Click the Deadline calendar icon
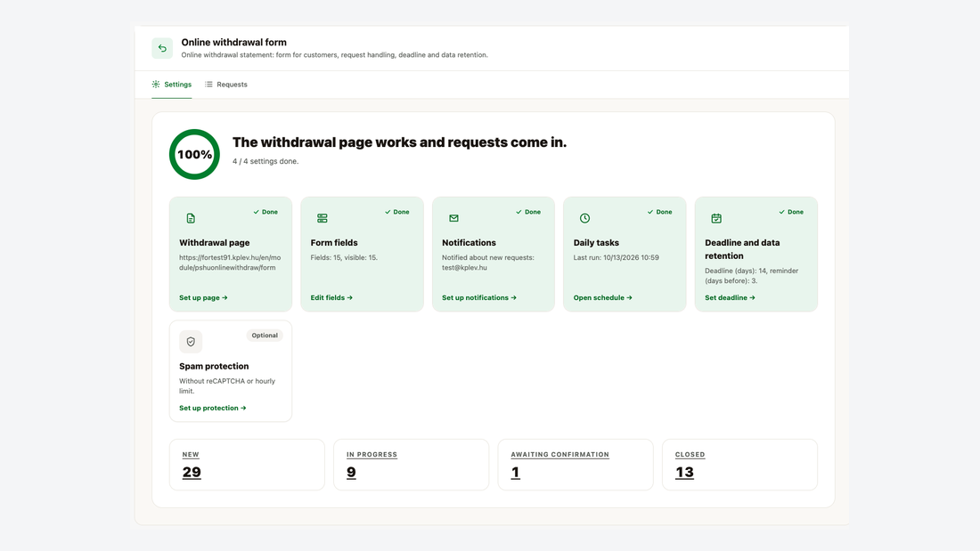980x551 pixels. click(x=716, y=218)
